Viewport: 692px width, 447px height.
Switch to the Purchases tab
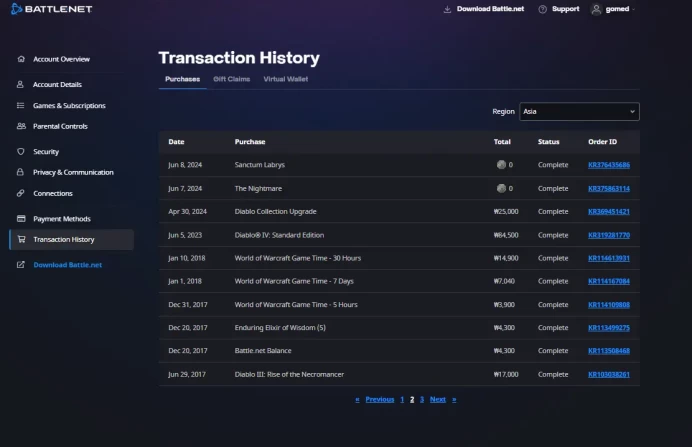coord(182,79)
